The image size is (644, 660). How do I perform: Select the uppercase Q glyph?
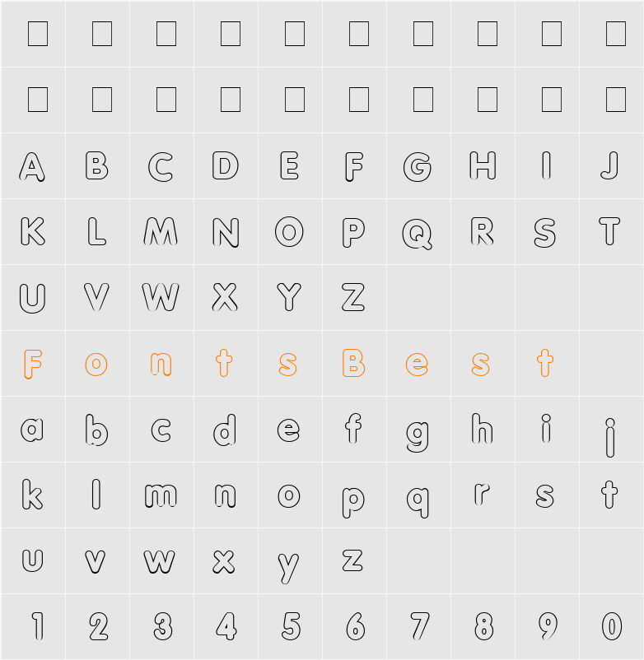click(x=417, y=234)
